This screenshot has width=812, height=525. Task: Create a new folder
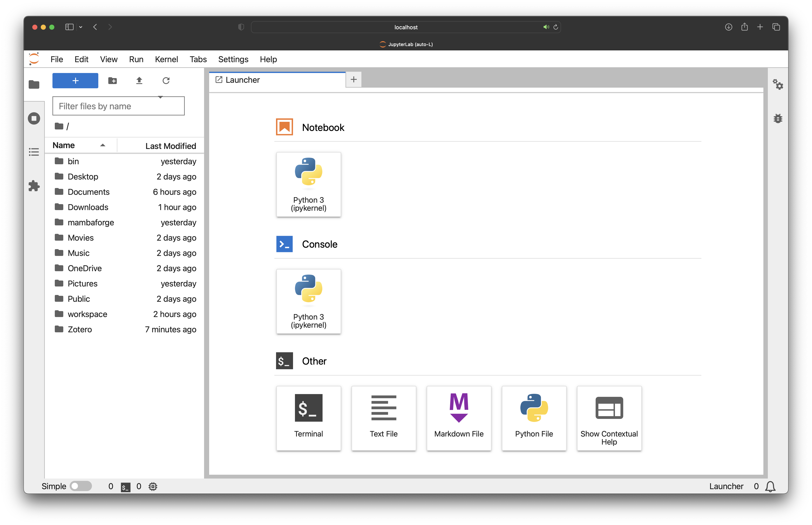(113, 80)
